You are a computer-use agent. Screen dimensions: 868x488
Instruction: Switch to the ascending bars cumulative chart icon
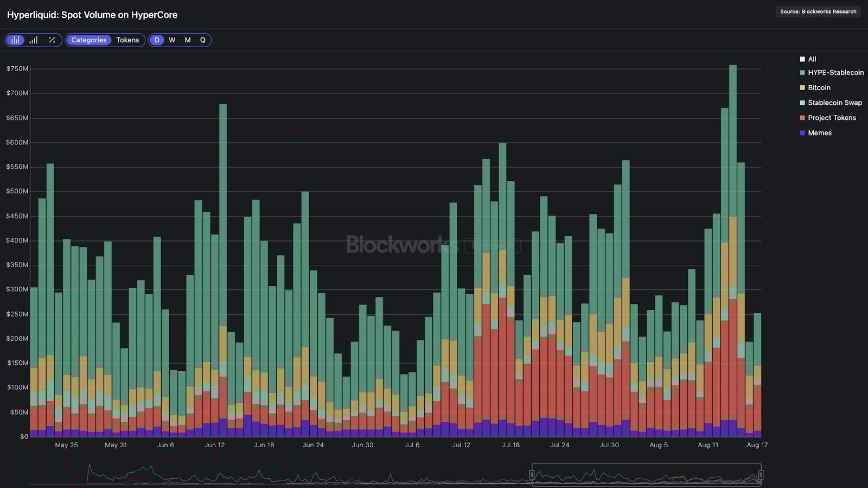tap(34, 40)
